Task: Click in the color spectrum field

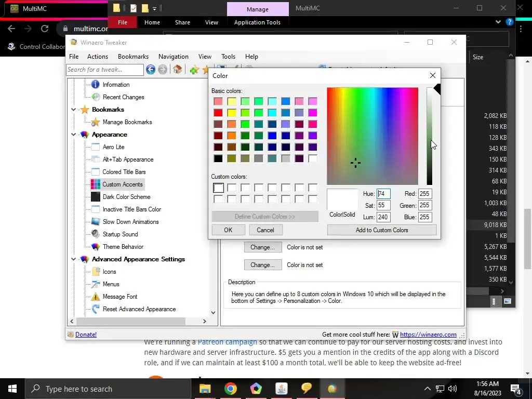Action: [373, 136]
